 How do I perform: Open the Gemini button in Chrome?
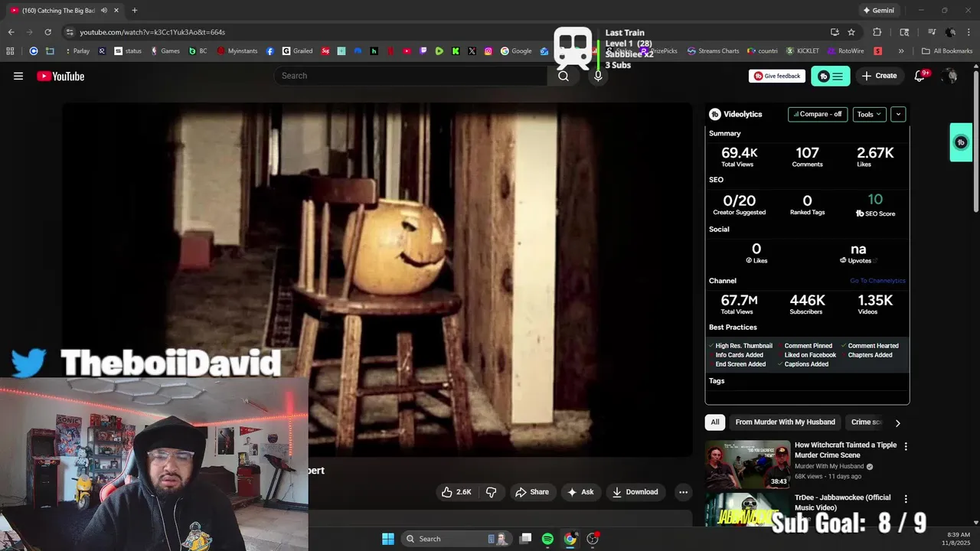click(x=878, y=11)
